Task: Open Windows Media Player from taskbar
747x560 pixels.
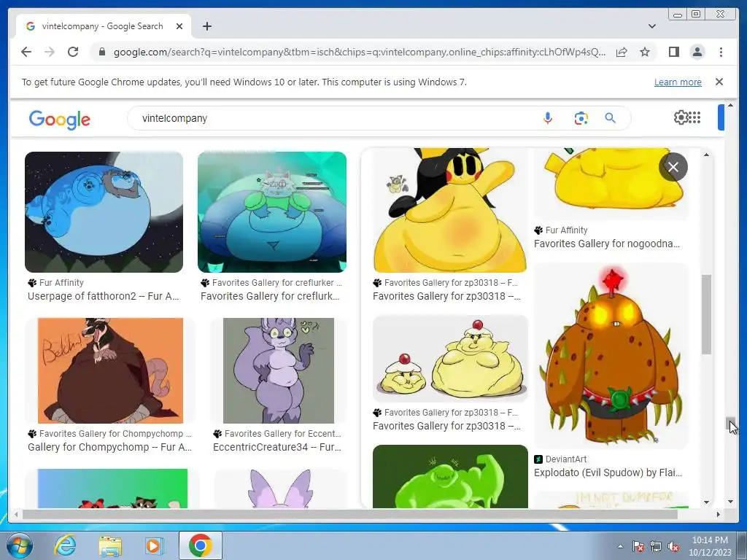Action: [154, 545]
